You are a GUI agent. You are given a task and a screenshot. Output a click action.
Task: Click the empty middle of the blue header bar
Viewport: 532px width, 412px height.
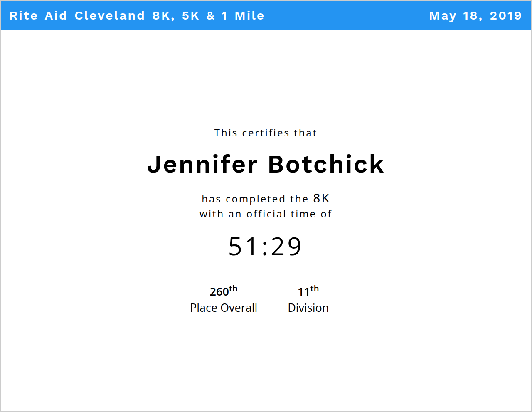click(x=345, y=16)
